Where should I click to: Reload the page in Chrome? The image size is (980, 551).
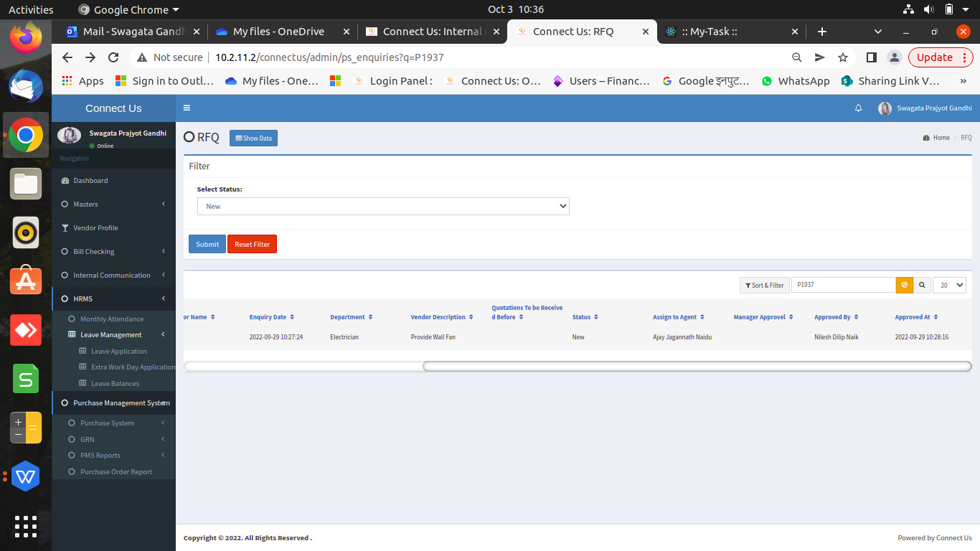tap(113, 57)
